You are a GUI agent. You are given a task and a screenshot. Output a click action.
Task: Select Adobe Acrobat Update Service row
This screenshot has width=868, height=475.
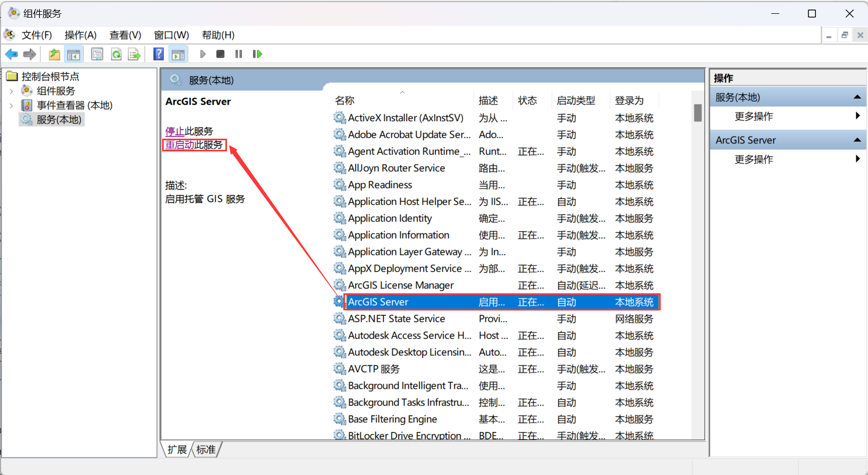click(x=495, y=134)
